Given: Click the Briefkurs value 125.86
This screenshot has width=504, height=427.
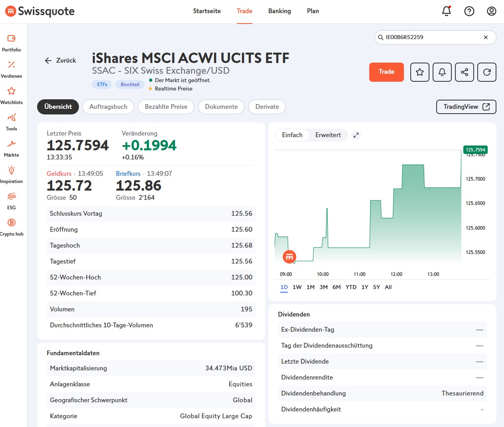Looking at the screenshot, I should point(139,186).
